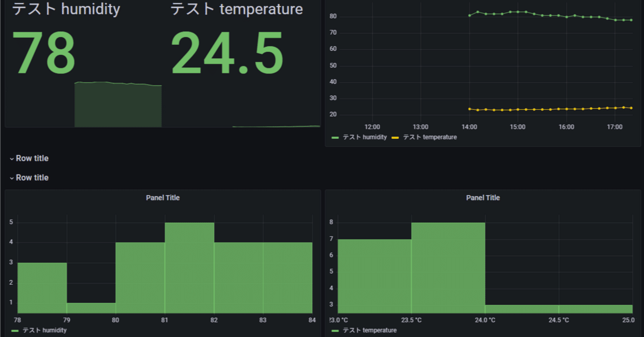Open the humidity histogram Panel Title menu
Screen dimensions: 644x337
[163, 198]
